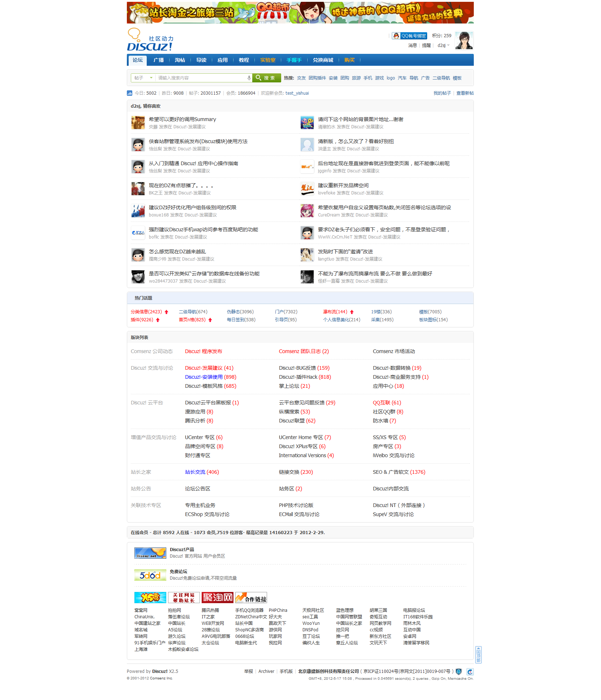Click avatar beside 发贴时下面的邀请改进 post
This screenshot has width=601, height=700.
[x=307, y=255]
